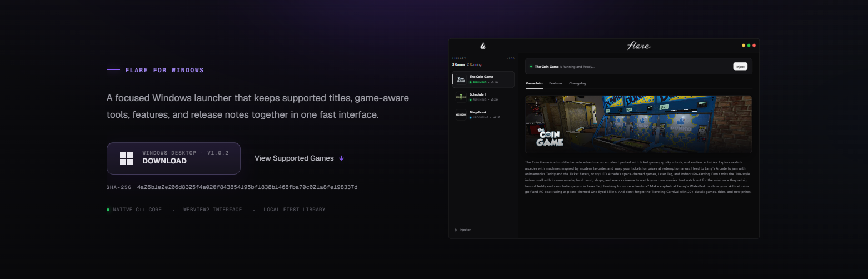Click the flame logo atop the sidebar
Image resolution: width=868 pixels, height=279 pixels.
coord(483,46)
